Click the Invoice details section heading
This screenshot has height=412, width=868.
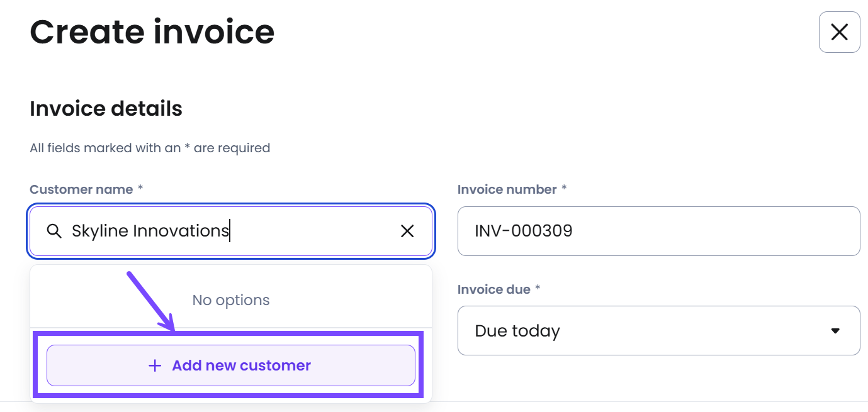(106, 109)
